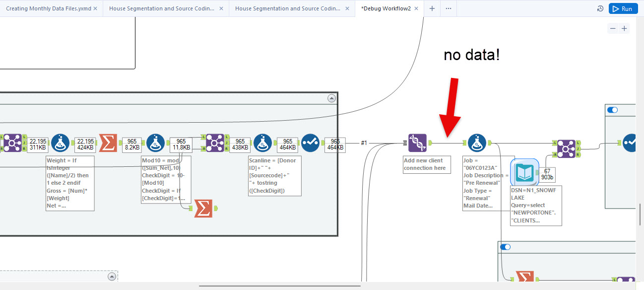Switch to House Segmentation tab next to Debug Workflow2

click(x=288, y=8)
